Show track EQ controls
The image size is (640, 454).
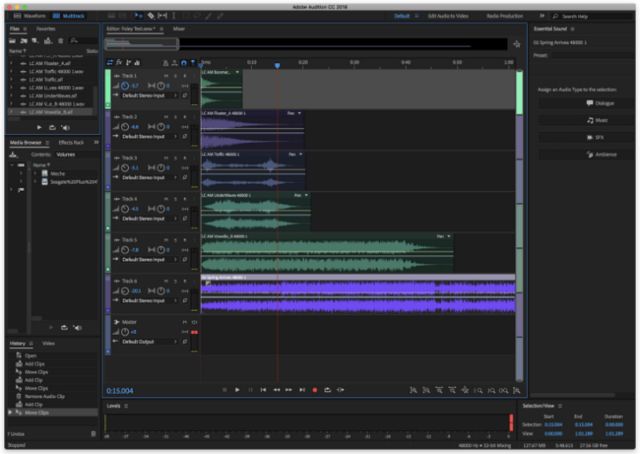137,62
